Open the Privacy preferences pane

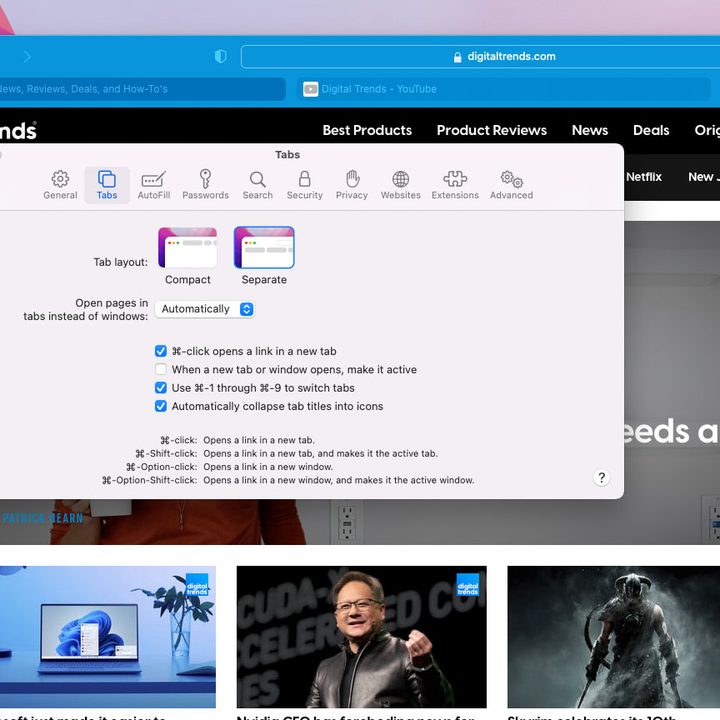(x=352, y=185)
